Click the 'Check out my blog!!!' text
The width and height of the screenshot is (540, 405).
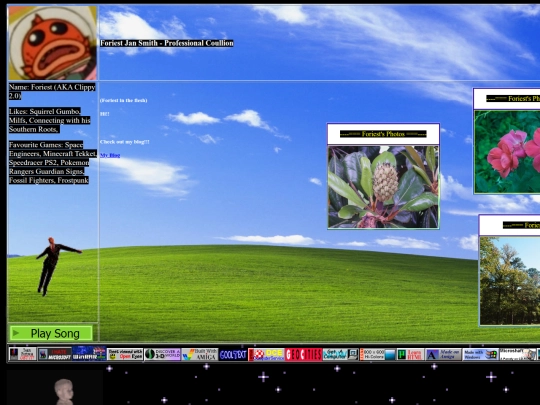click(125, 142)
